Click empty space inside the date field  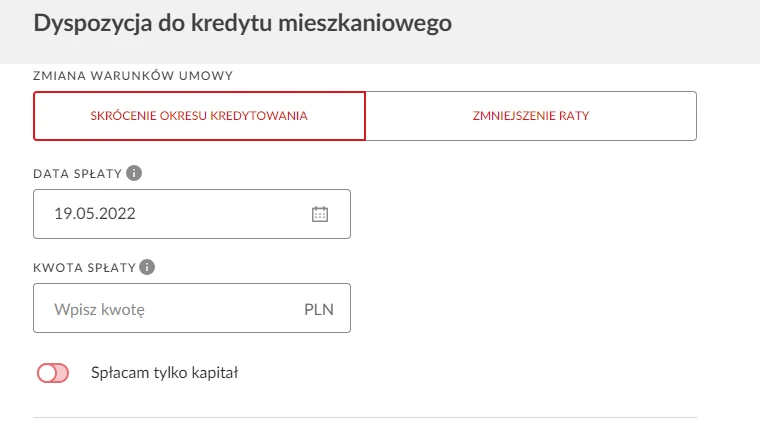(220, 214)
